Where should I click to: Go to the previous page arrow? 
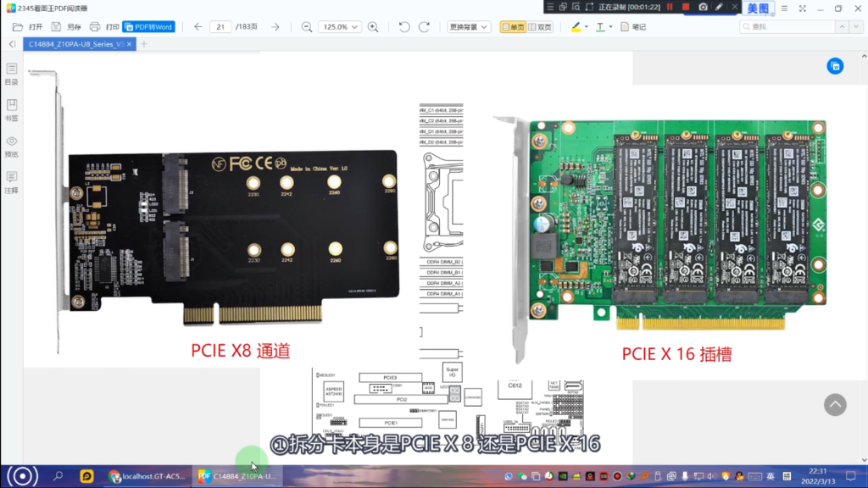click(198, 27)
